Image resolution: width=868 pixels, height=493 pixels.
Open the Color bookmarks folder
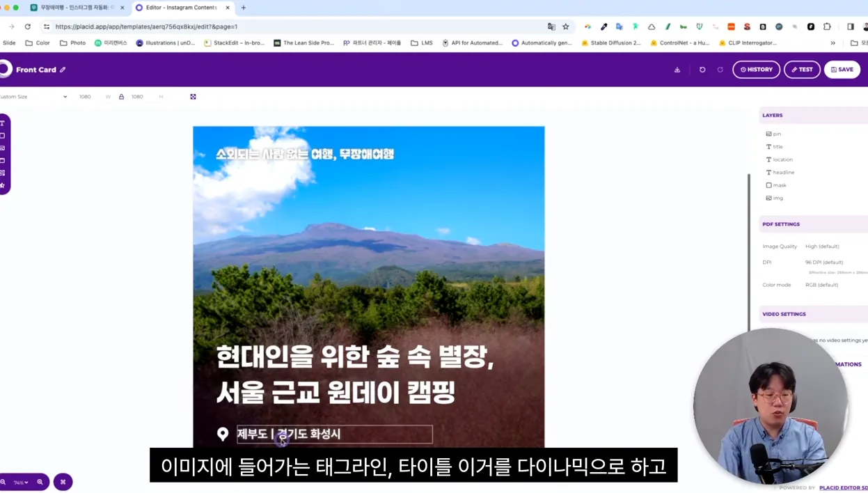click(38, 42)
